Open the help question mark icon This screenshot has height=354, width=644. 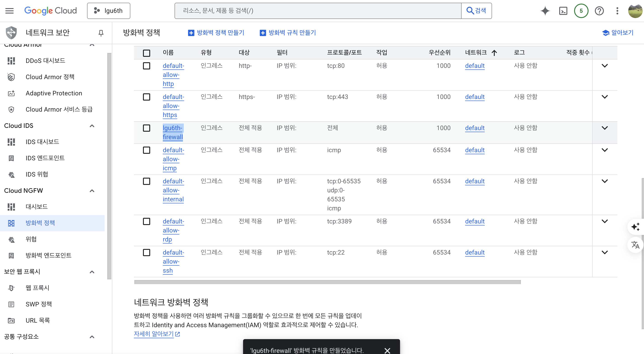pos(599,11)
